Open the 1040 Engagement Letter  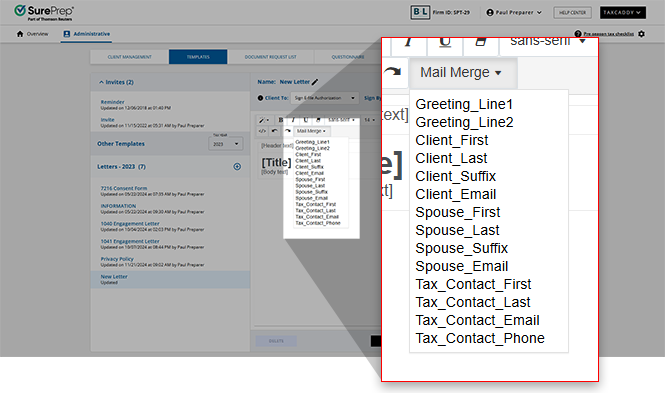click(130, 224)
